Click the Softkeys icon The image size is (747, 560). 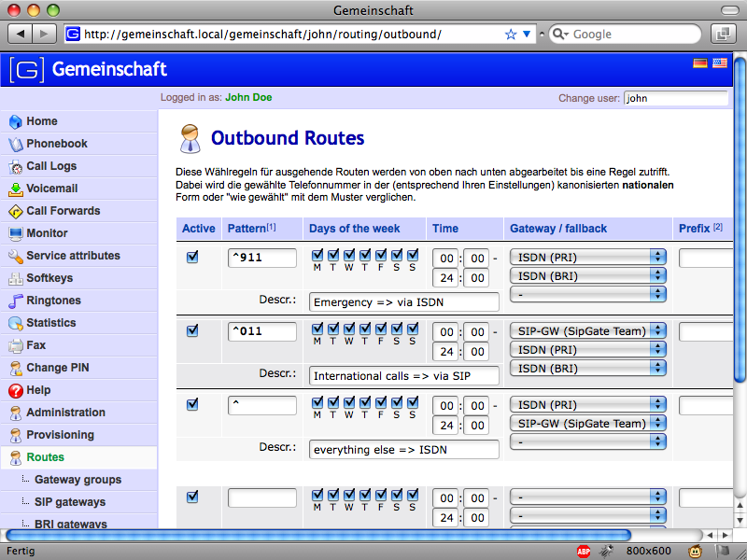15,278
